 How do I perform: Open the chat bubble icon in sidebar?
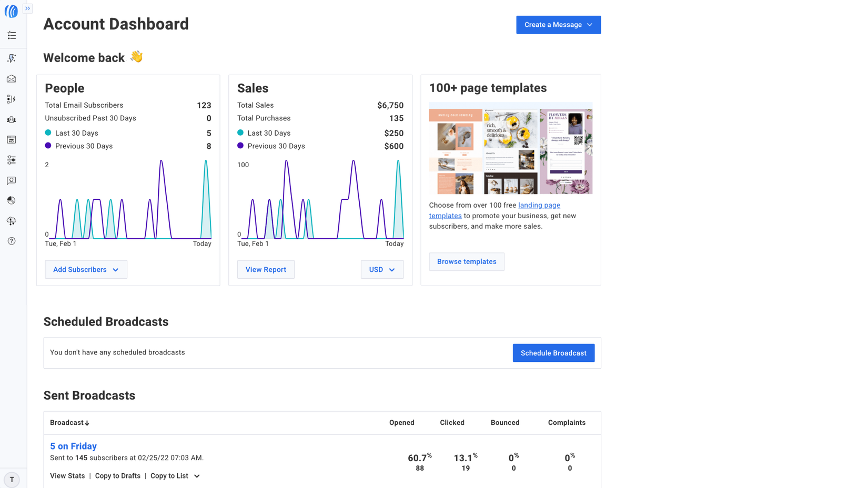pyautogui.click(x=12, y=180)
